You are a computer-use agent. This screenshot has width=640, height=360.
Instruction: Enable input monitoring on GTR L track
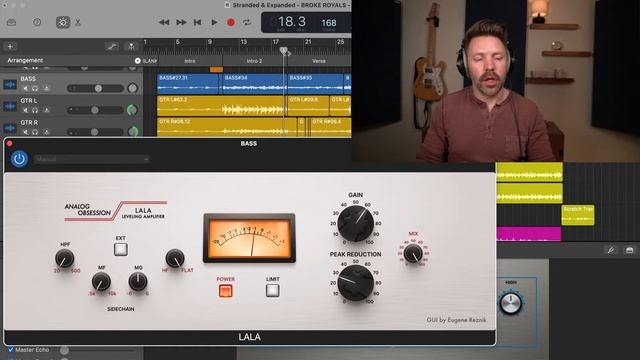pyautogui.click(x=46, y=110)
